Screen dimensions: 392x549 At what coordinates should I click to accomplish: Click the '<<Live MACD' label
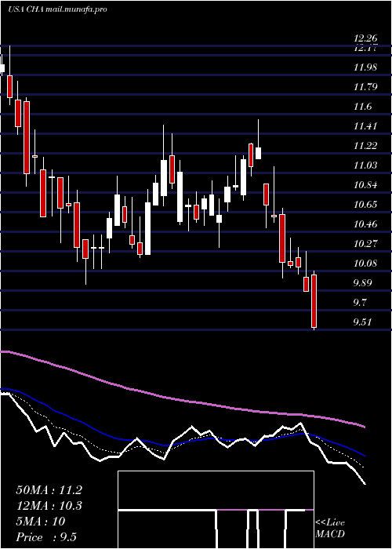(330, 529)
